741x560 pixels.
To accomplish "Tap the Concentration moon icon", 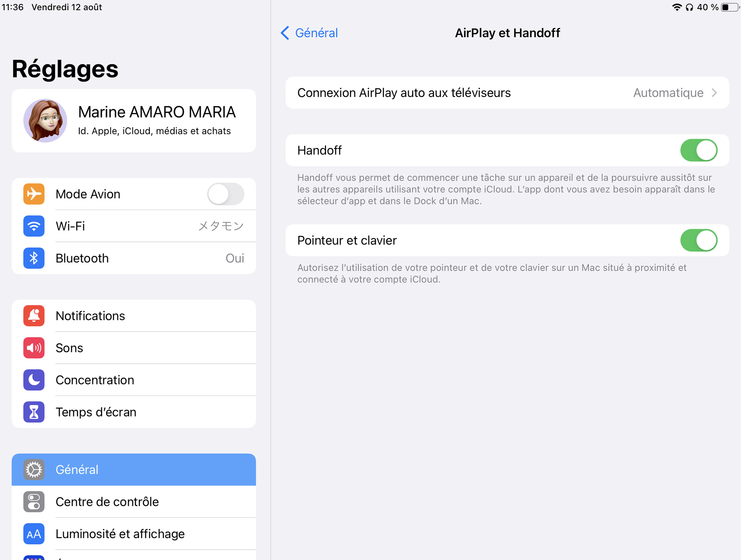I will (34, 380).
